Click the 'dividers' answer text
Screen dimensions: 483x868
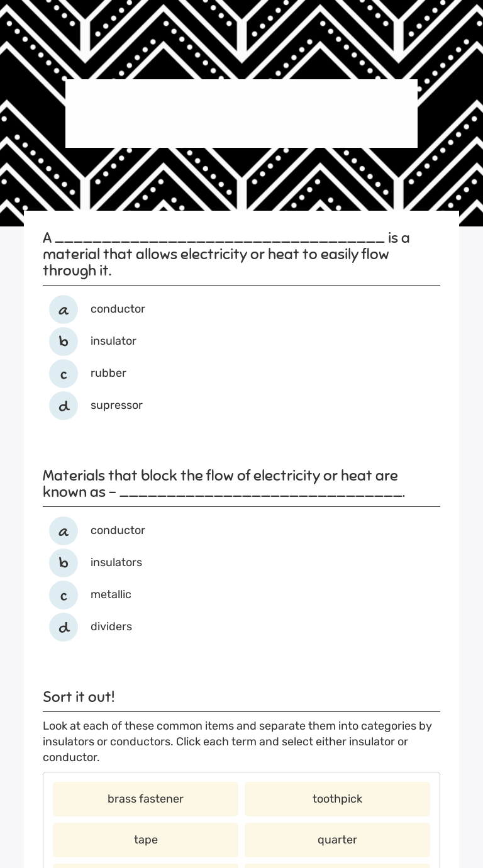111,626
